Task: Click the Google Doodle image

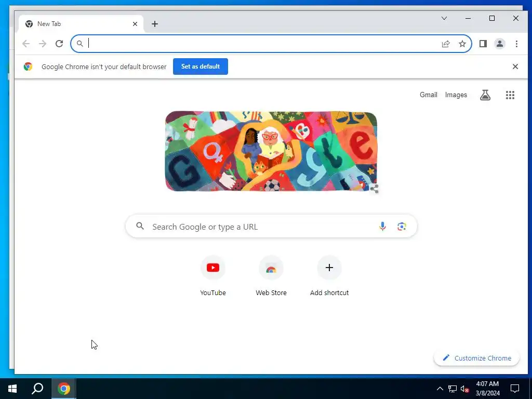Action: click(x=271, y=151)
